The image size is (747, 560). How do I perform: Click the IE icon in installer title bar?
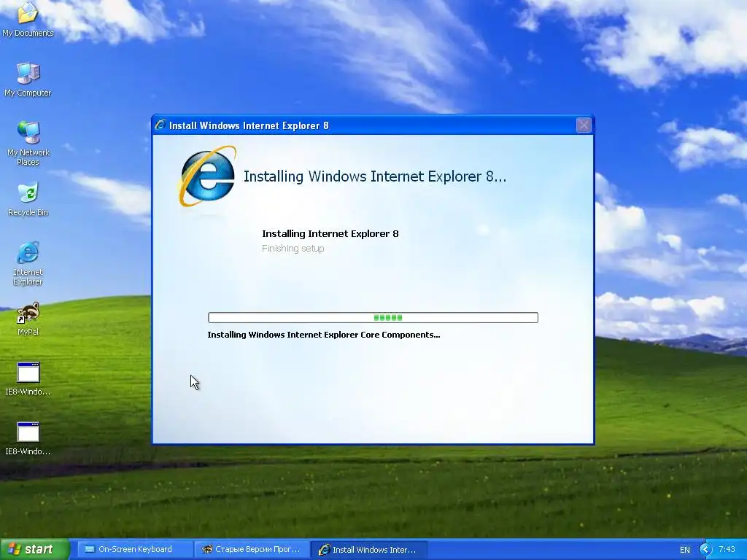[160, 125]
